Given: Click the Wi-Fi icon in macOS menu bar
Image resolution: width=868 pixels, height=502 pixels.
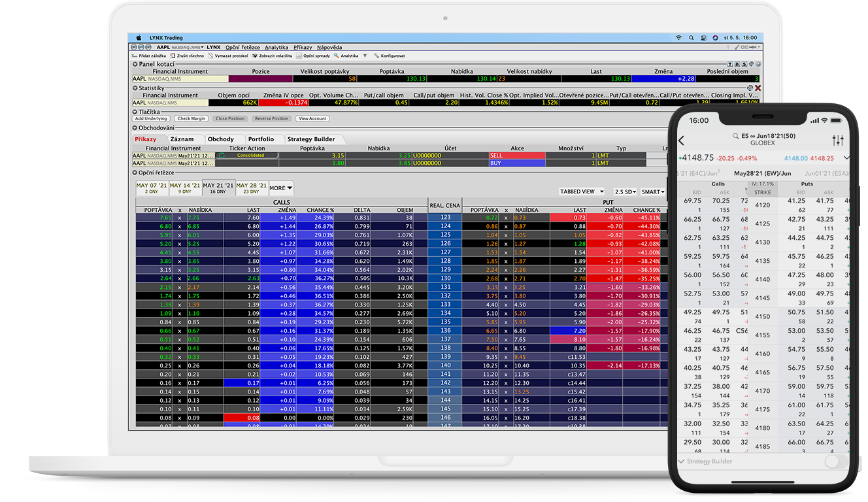Looking at the screenshot, I should (678, 38).
